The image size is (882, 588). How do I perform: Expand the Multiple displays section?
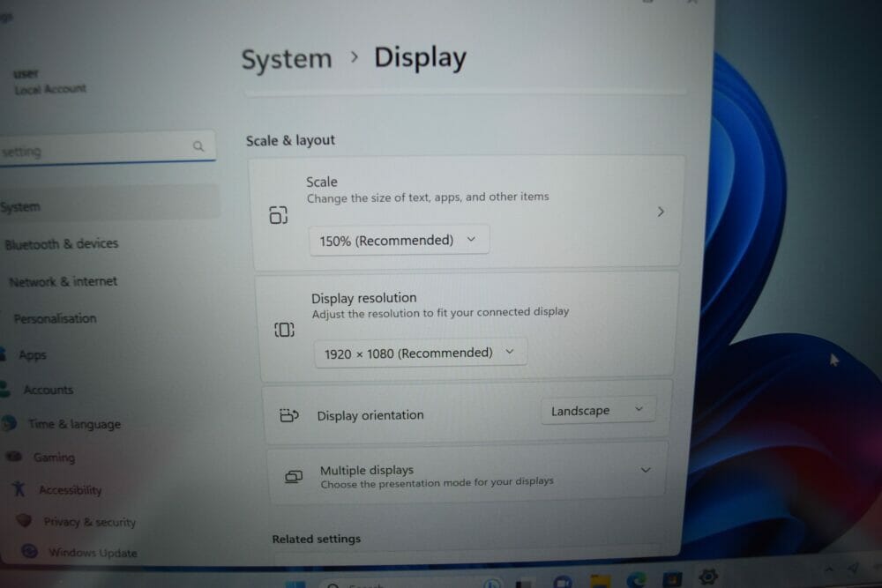(x=646, y=470)
